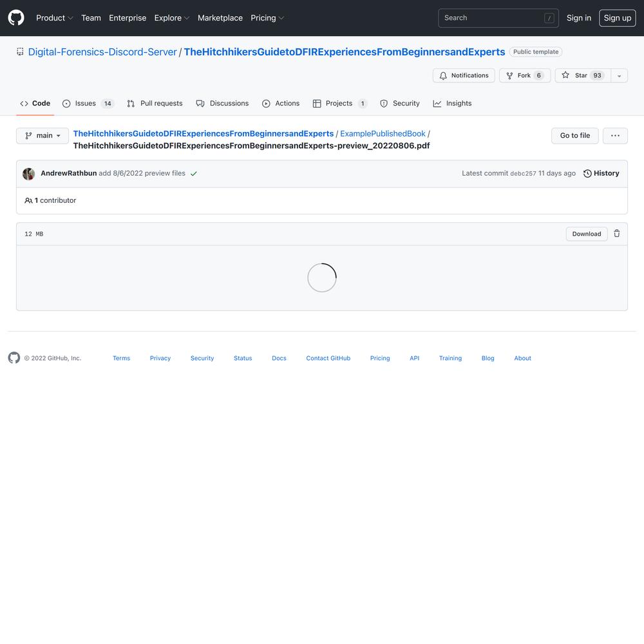644x644 pixels.
Task: Open the Insights tab
Action: pos(452,104)
